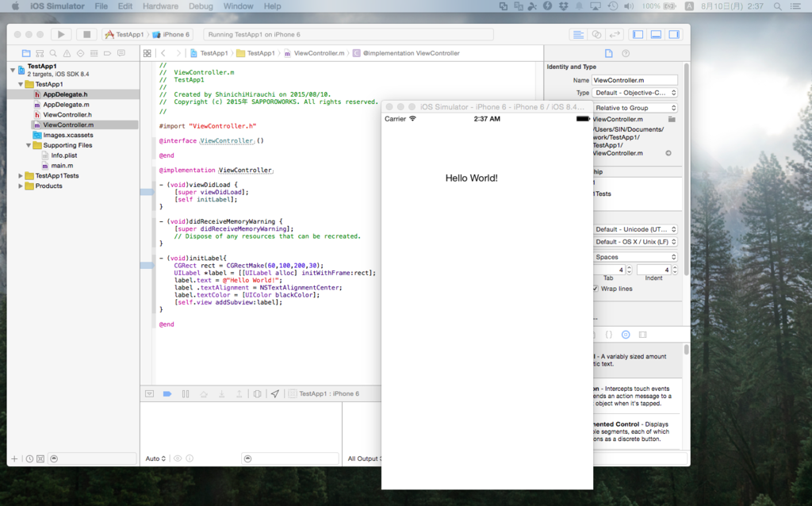The height and width of the screenshot is (506, 812).
Task: Open the File menu in the menu bar
Action: coord(101,6)
